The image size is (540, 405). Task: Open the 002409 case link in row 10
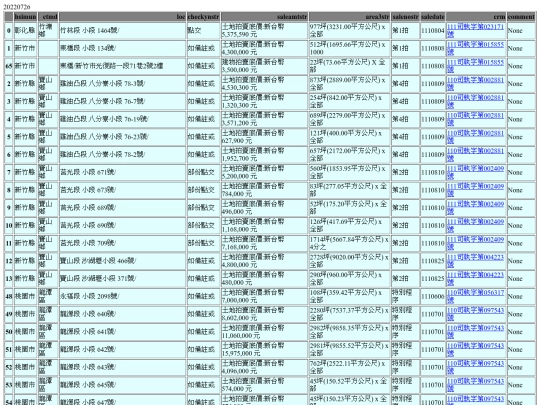point(475,226)
